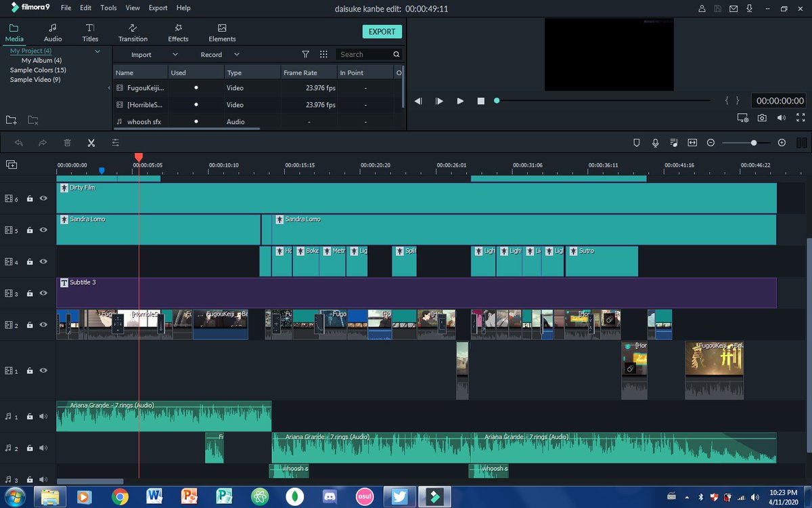Click the Redo arrow icon

43,143
